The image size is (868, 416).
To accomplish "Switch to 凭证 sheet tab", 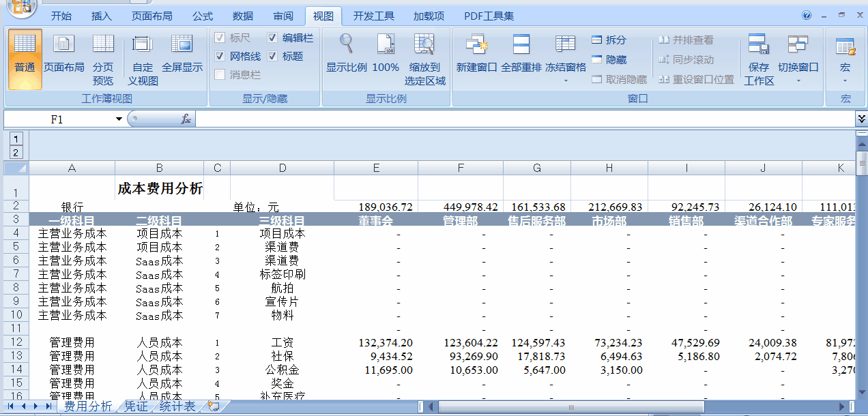I will 136,406.
